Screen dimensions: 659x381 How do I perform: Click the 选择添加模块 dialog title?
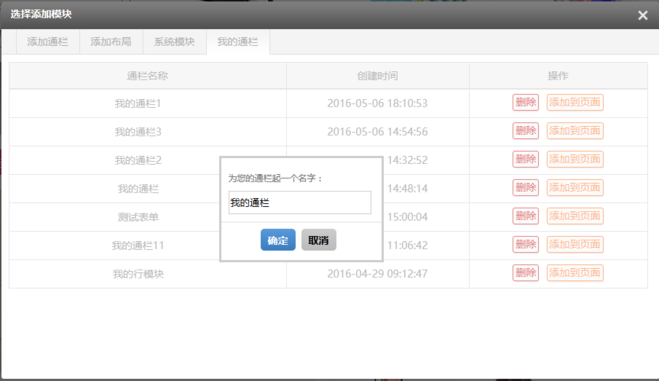coord(41,14)
